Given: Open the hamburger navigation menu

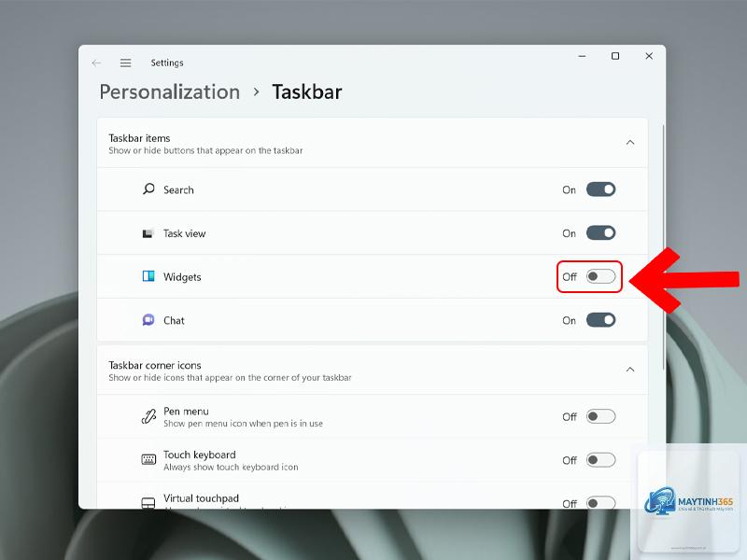Looking at the screenshot, I should tap(125, 63).
